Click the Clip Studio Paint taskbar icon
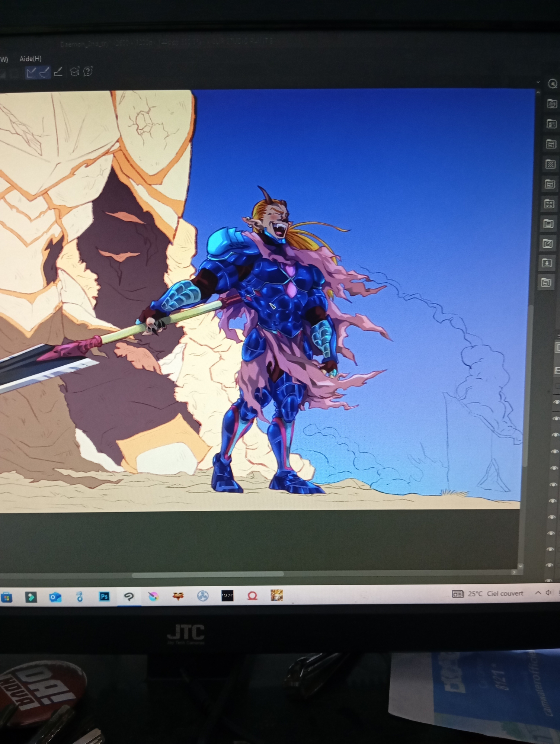Image resolution: width=560 pixels, height=744 pixels. [129, 597]
